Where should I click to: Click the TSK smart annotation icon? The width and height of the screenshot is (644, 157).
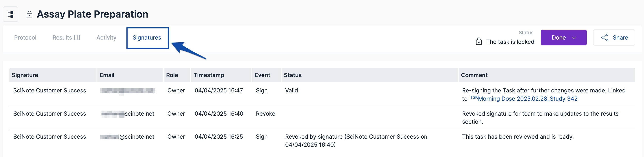point(474,97)
